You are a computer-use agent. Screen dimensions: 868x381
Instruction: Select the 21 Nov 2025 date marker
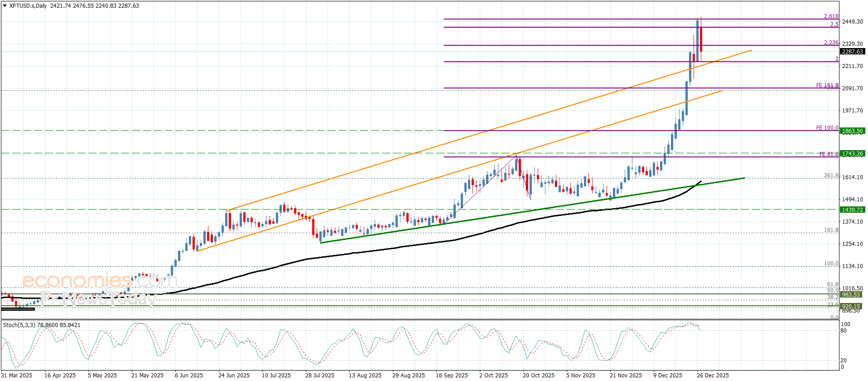point(626,375)
